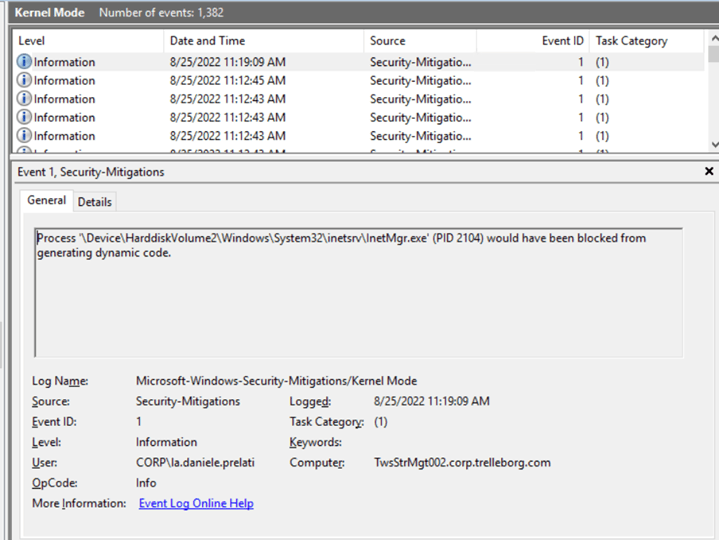Screen dimensions: 720x541
Task: Close the Event 1 Security-Mitigations pane
Action: click(709, 171)
